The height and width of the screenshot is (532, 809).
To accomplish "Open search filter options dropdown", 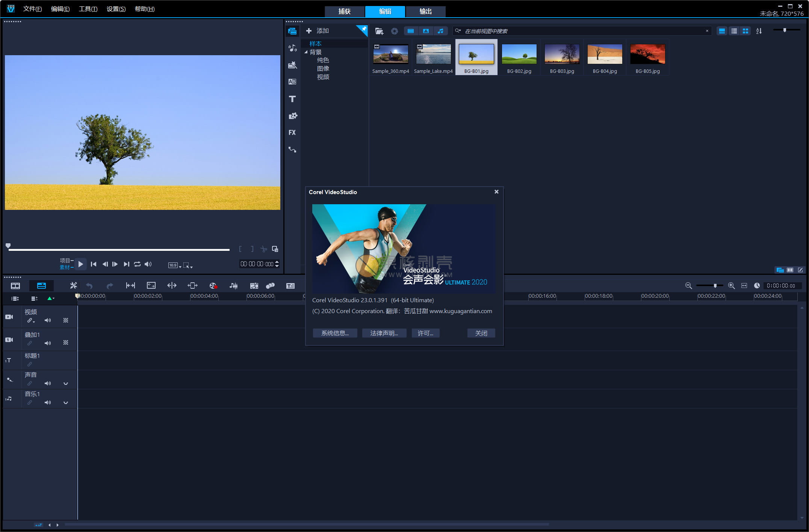I will (458, 31).
